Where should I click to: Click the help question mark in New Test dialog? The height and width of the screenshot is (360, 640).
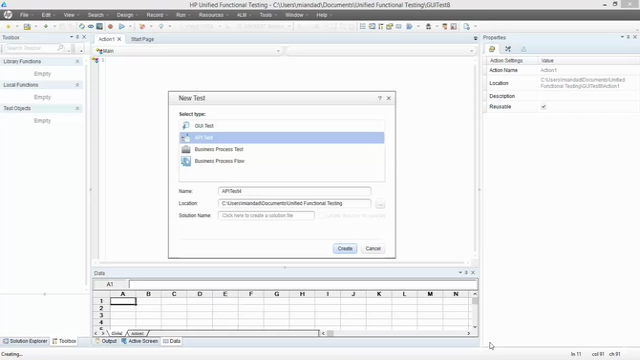380,98
